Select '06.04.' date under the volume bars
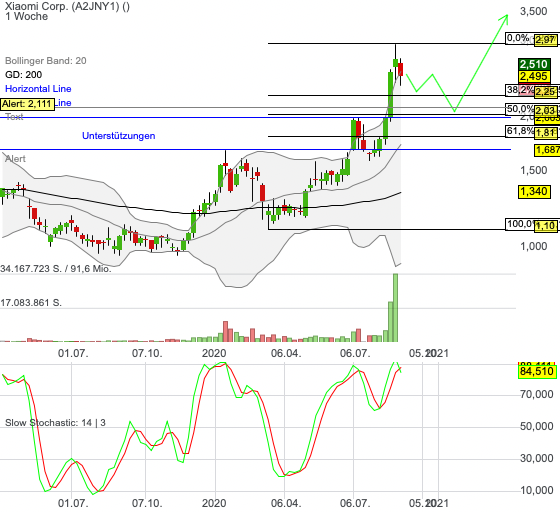This screenshot has height=512, width=560. (x=286, y=353)
